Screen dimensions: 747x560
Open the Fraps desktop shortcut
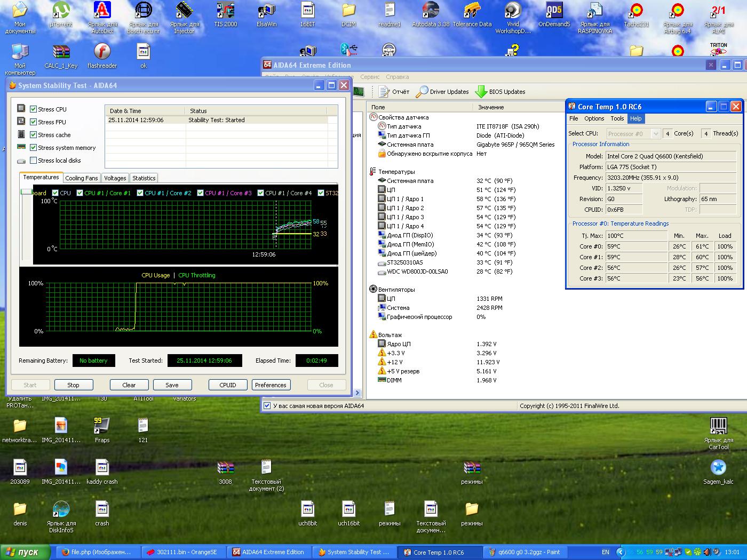coord(102,426)
